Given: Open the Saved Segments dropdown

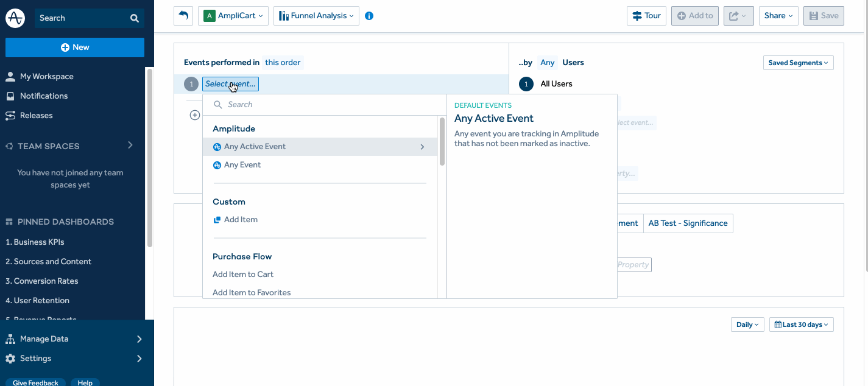Looking at the screenshot, I should click(798, 63).
